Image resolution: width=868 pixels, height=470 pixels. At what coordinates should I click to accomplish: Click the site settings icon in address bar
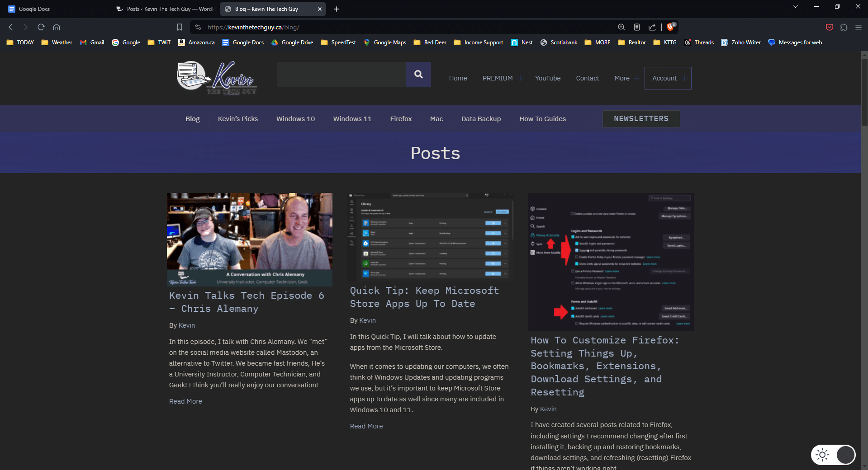point(198,27)
